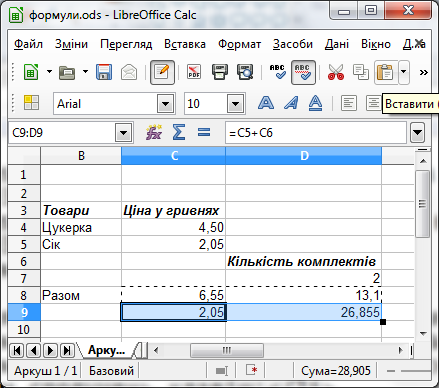Toggle Edit File mode button

162,72
